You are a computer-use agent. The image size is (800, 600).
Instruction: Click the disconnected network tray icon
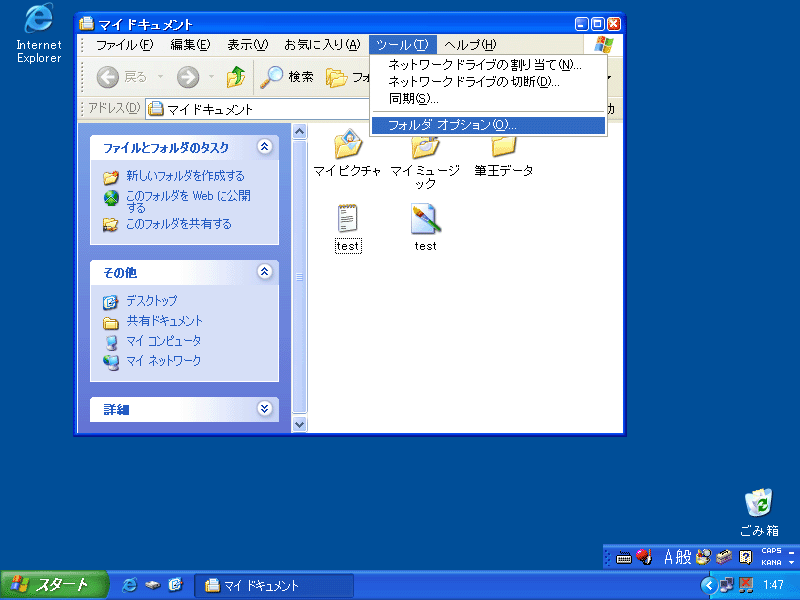(x=746, y=585)
